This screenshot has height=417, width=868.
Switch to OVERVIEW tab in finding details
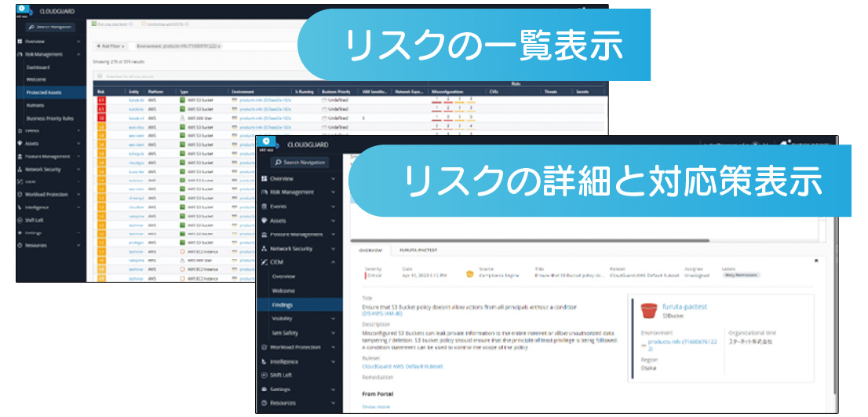pos(370,251)
